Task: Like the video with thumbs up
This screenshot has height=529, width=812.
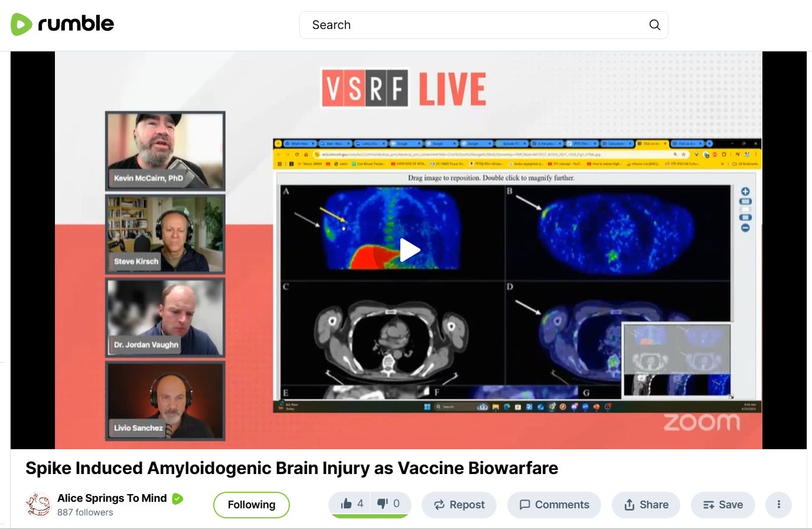Action: click(x=352, y=504)
